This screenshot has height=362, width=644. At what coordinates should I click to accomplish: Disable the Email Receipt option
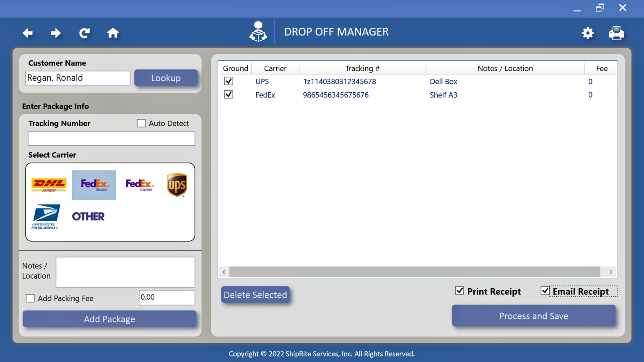coord(545,290)
